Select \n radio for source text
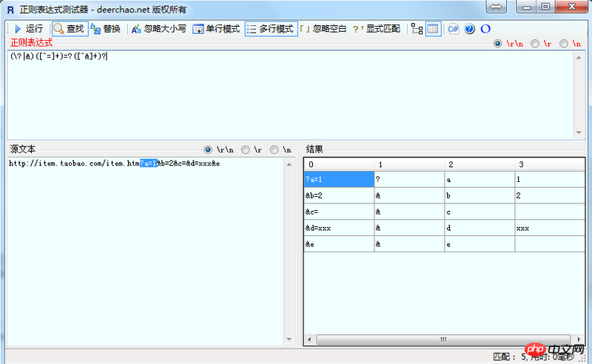The height and width of the screenshot is (364, 592). [274, 150]
